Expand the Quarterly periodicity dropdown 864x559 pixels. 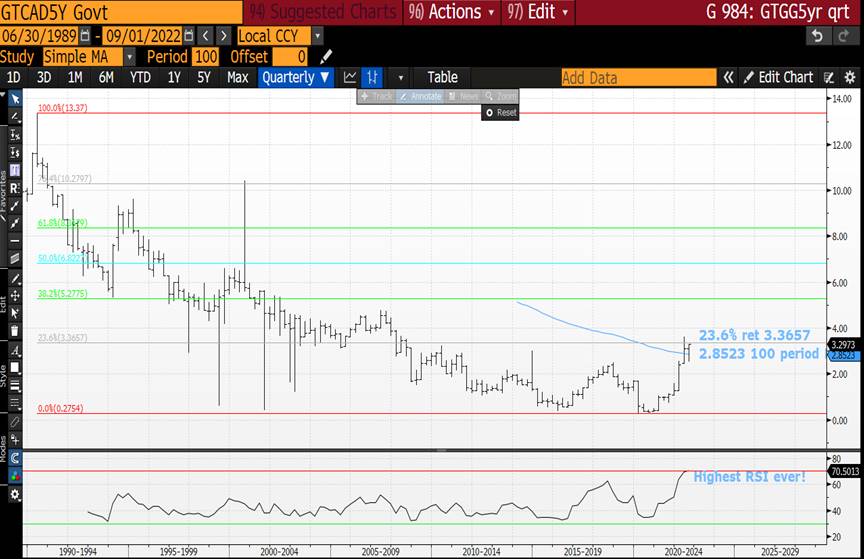pos(295,77)
